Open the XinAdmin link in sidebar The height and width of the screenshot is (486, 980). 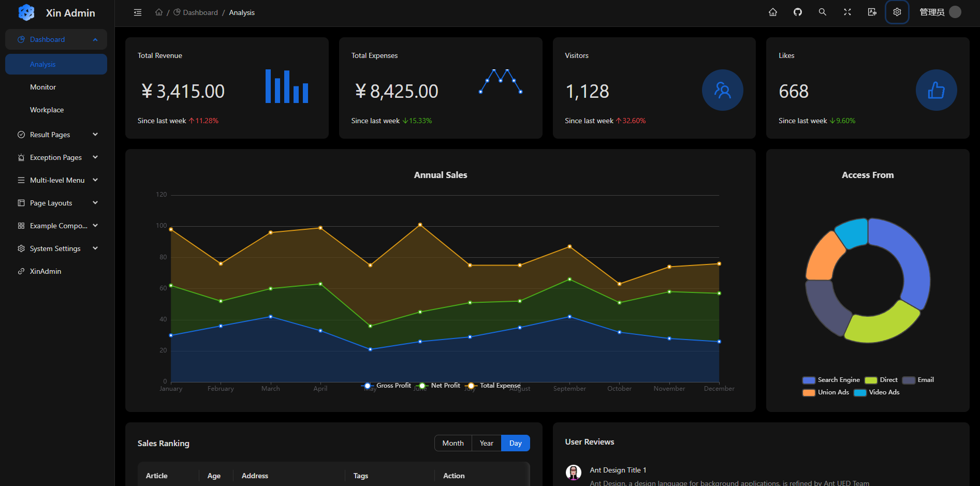(46, 271)
